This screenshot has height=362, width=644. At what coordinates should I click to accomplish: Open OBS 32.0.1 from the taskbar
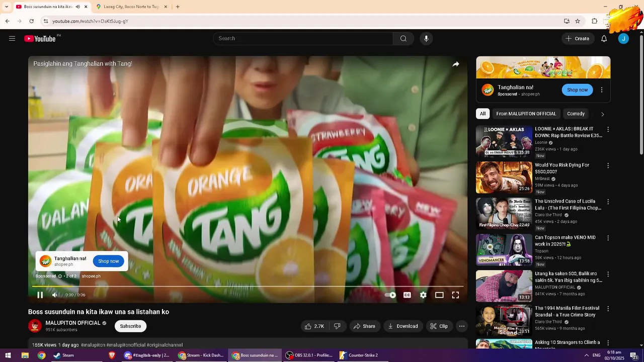pyautogui.click(x=308, y=355)
